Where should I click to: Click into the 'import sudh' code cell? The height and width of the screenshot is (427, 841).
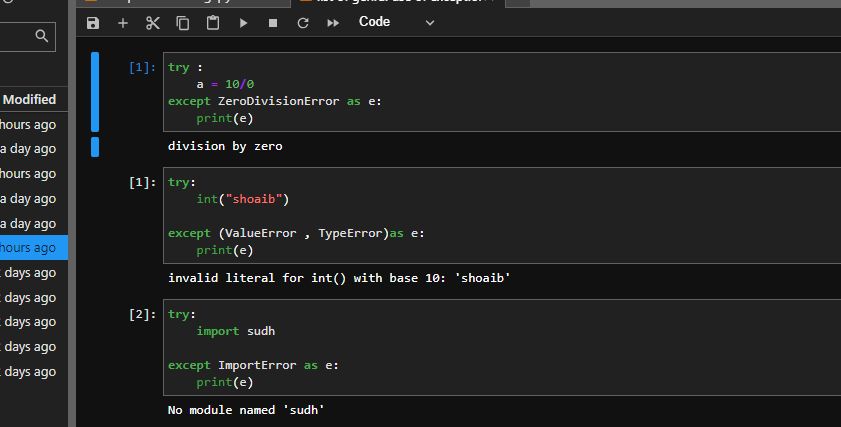click(500, 347)
